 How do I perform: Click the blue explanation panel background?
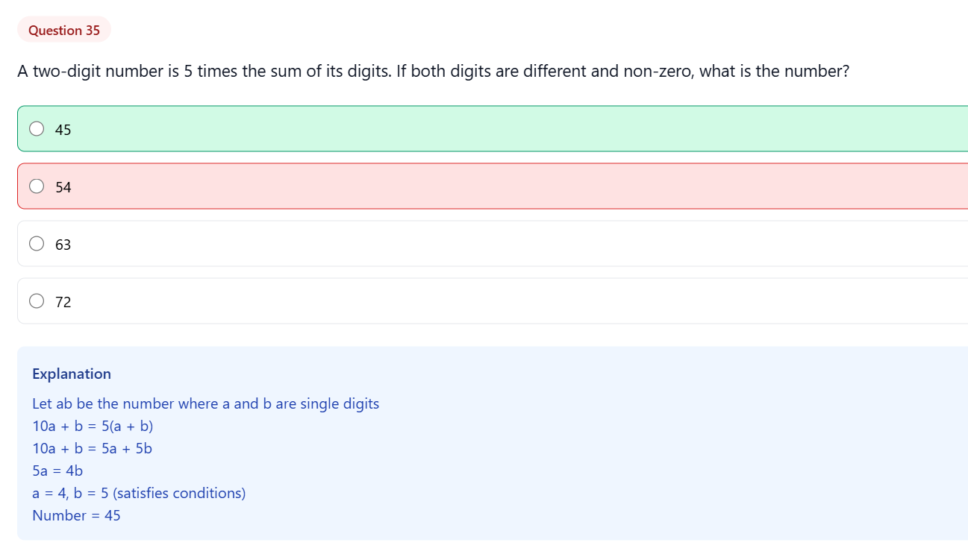point(522,447)
